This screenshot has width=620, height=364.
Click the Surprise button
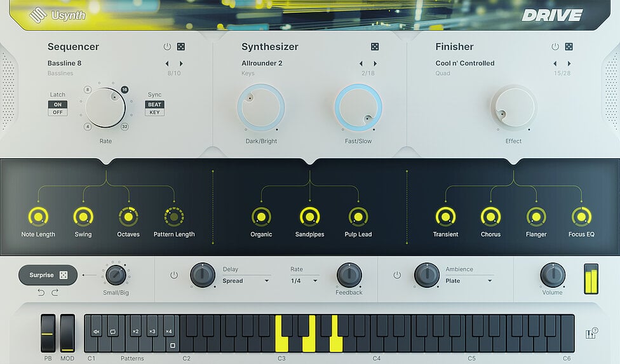coord(48,275)
